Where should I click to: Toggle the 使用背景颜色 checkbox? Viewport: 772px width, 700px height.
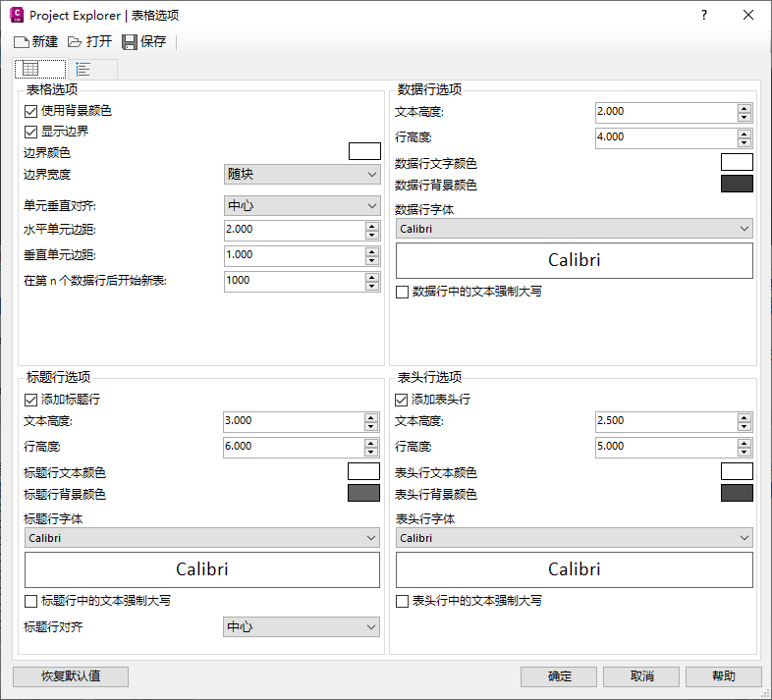[x=30, y=112]
